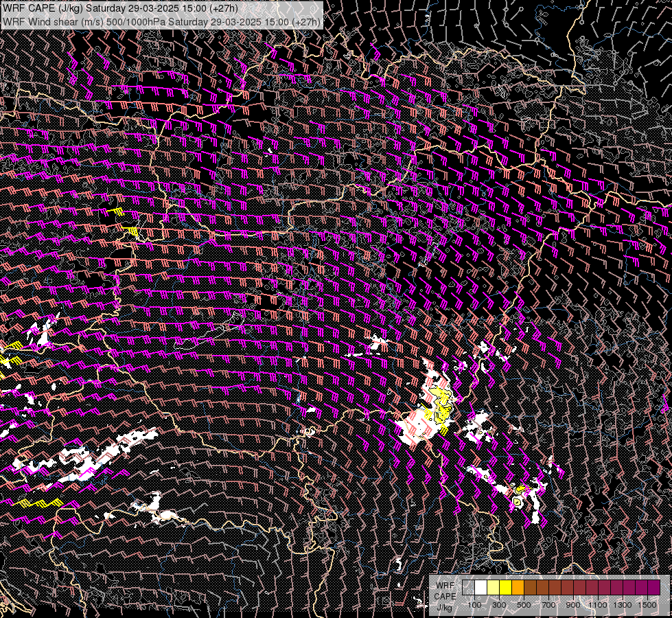The height and width of the screenshot is (618, 672).
Task: Click the J/kg unit label in legend
Action: click(445, 608)
